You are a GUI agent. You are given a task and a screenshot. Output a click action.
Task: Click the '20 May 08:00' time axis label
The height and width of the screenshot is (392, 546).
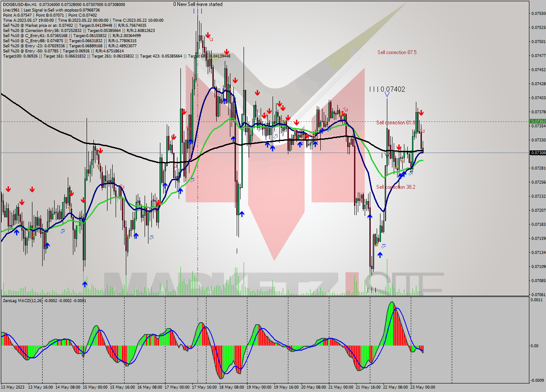click(x=314, y=387)
